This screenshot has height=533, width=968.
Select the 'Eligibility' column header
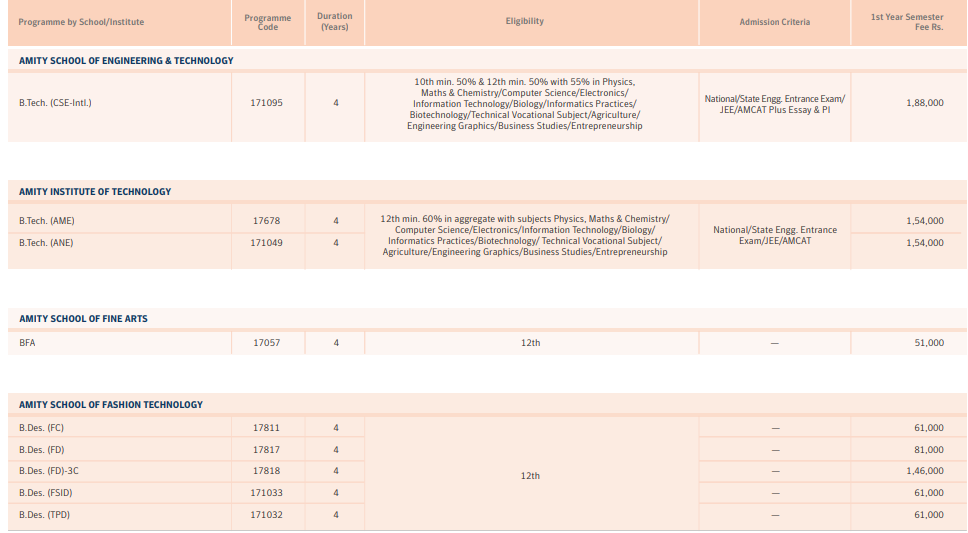(x=525, y=21)
